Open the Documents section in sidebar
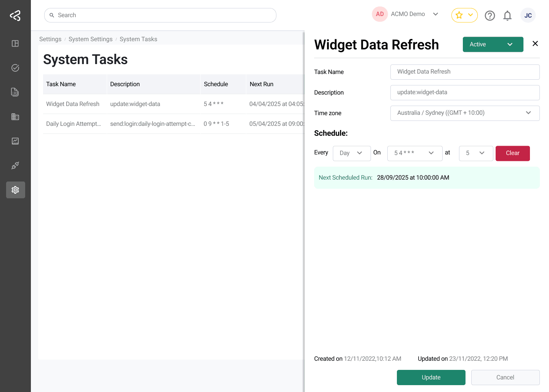 pyautogui.click(x=15, y=92)
